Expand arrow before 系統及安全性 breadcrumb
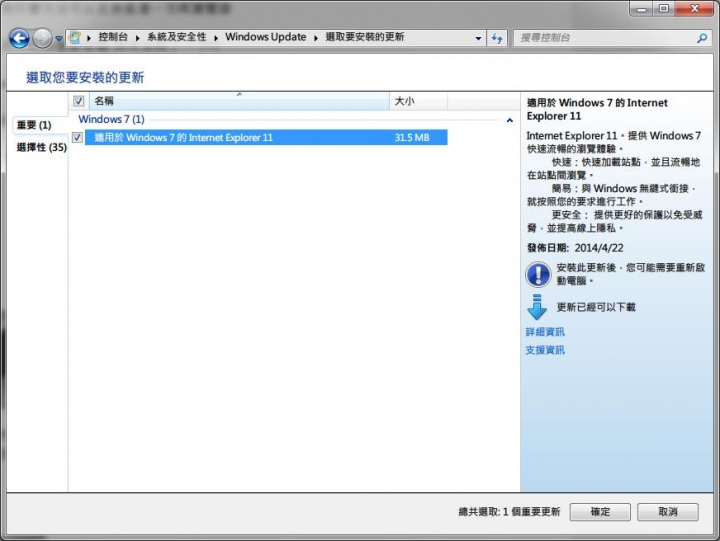Viewport: 720px width, 541px height. [137, 38]
